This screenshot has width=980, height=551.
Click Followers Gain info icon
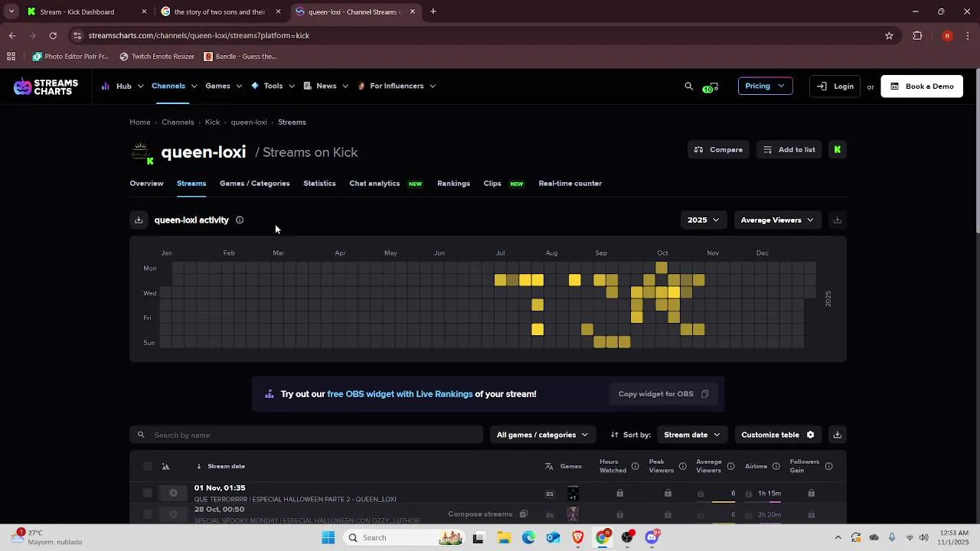tap(828, 466)
